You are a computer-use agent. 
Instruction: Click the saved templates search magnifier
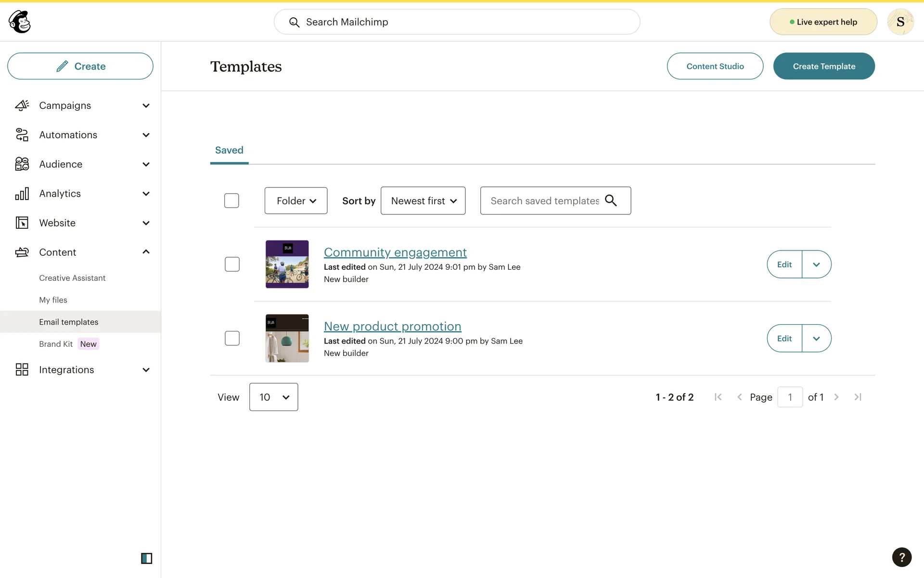pos(611,200)
